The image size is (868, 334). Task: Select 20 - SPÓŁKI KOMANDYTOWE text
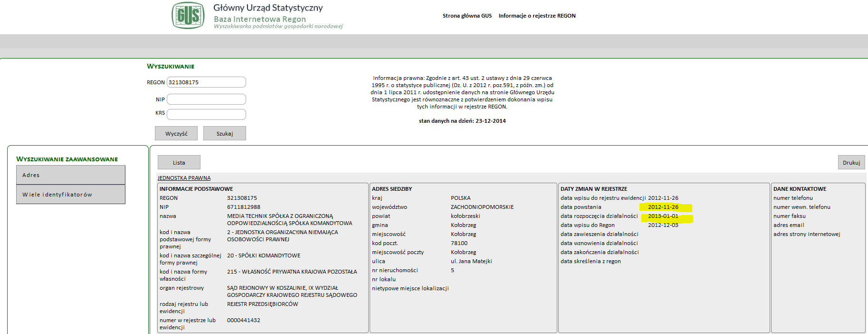click(x=264, y=255)
